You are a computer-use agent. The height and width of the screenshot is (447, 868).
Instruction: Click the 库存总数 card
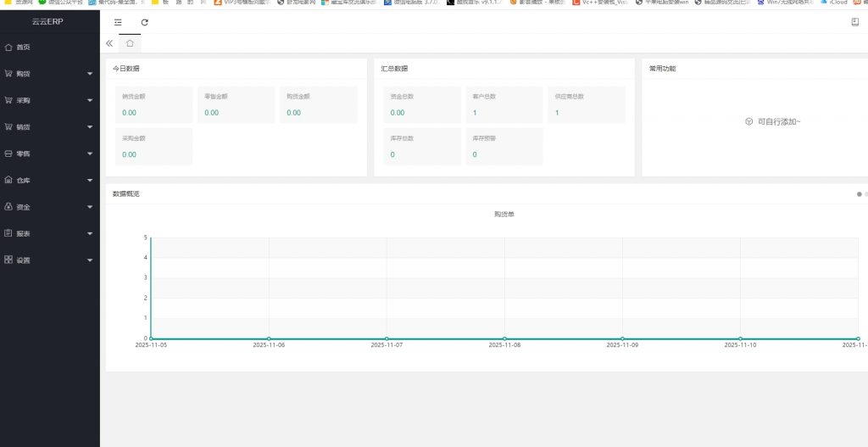(x=422, y=147)
